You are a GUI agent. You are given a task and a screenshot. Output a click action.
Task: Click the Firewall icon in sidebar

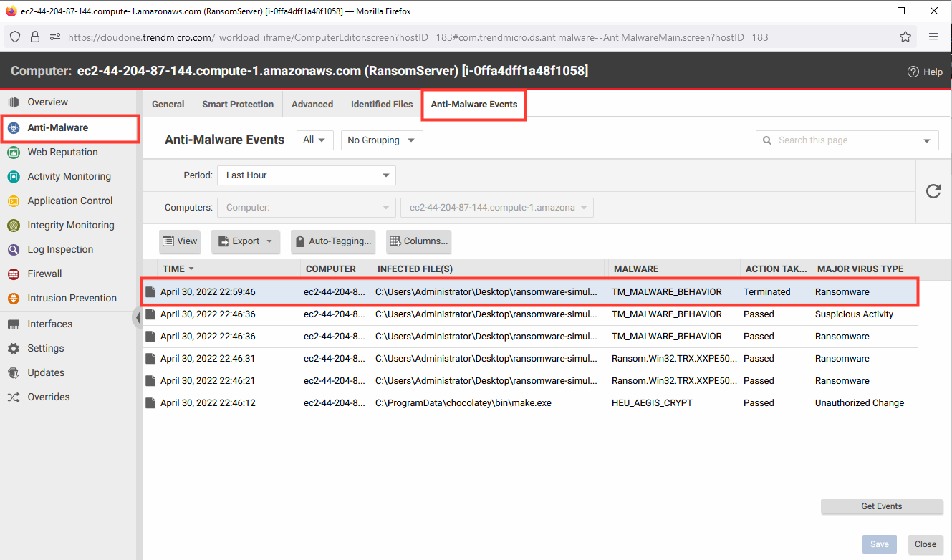tap(14, 274)
